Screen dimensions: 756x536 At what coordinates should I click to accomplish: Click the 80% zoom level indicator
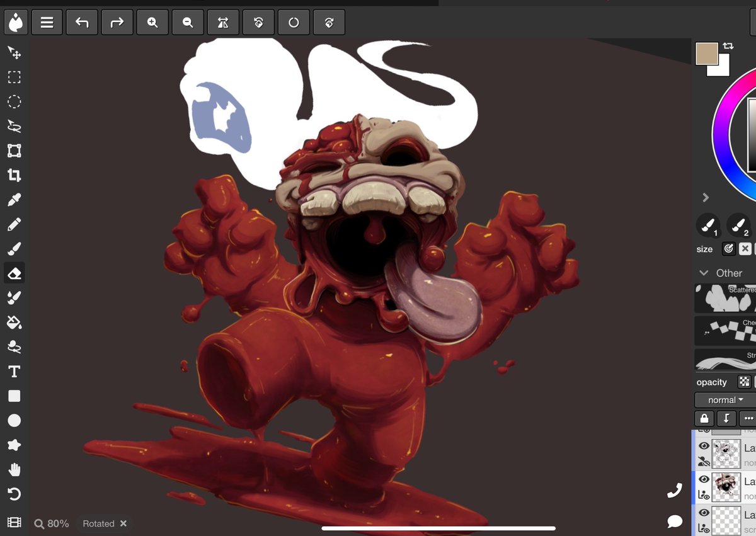[x=52, y=523]
